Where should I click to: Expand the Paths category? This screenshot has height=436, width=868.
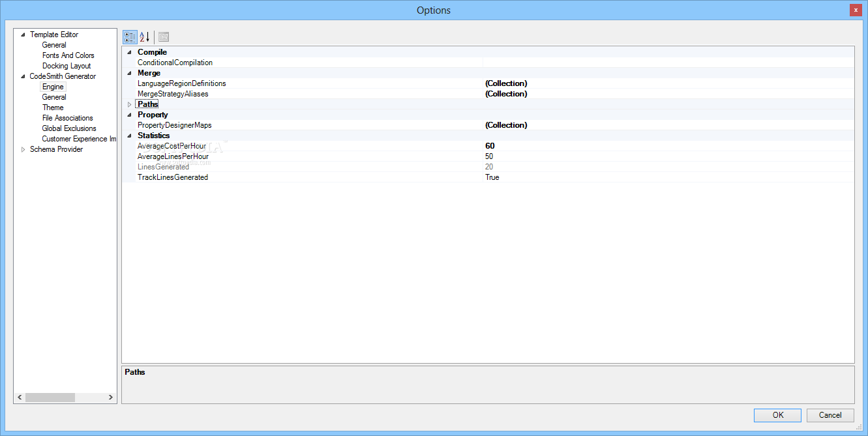129,104
